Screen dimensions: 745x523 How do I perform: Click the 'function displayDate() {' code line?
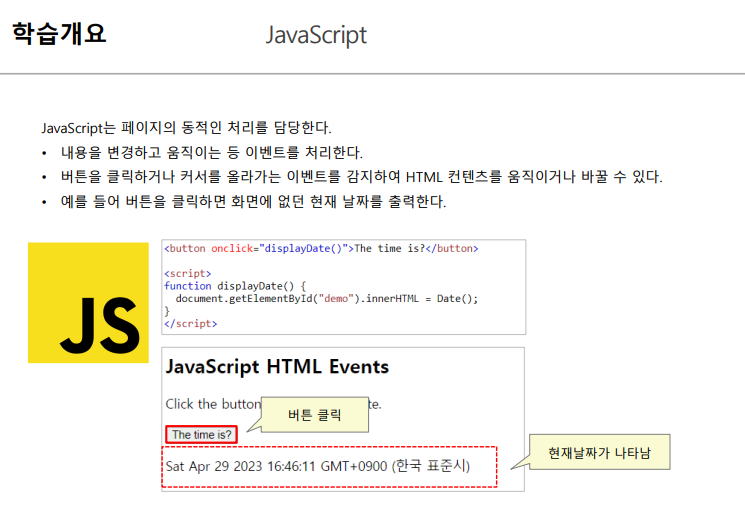235,286
